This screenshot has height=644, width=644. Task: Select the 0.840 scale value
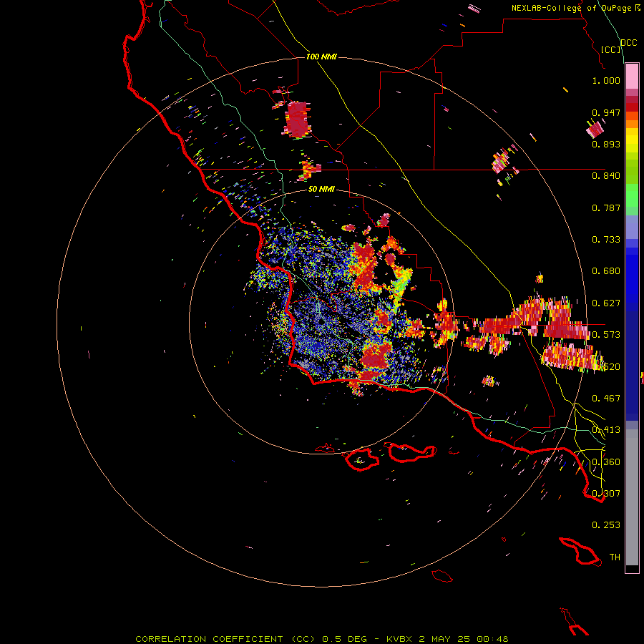606,176
